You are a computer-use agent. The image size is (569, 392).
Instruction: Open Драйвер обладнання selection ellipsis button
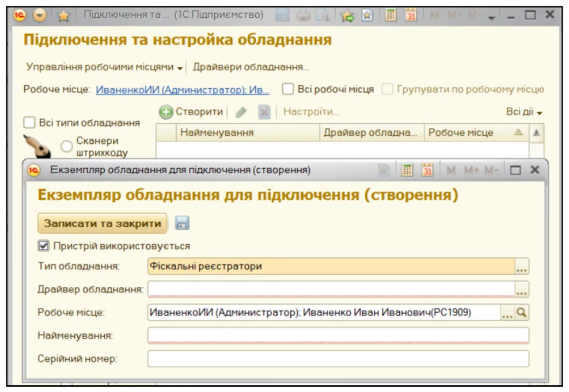pos(522,290)
